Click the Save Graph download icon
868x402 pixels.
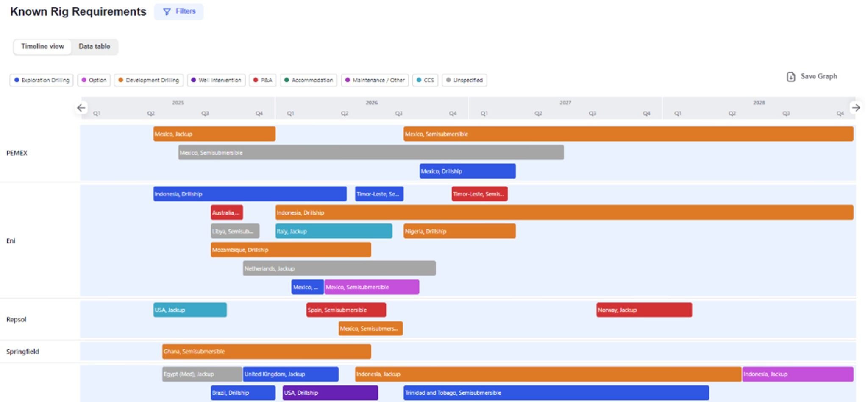click(791, 77)
